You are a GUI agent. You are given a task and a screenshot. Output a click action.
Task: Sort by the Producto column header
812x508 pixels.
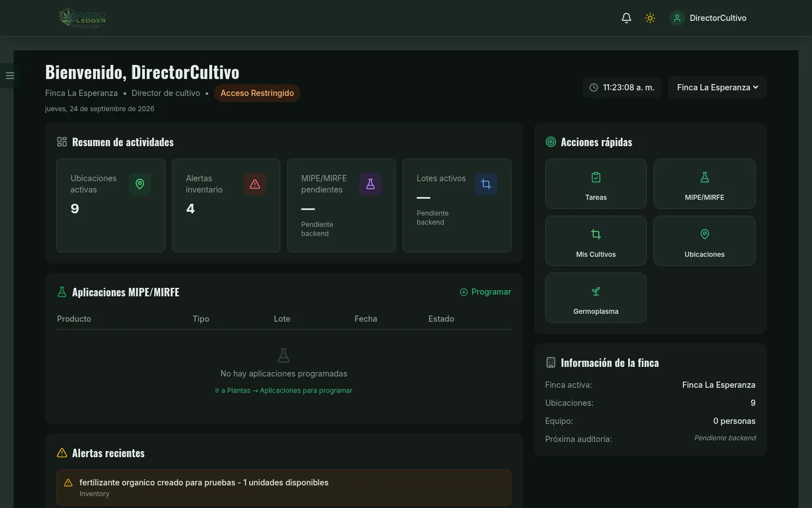74,319
